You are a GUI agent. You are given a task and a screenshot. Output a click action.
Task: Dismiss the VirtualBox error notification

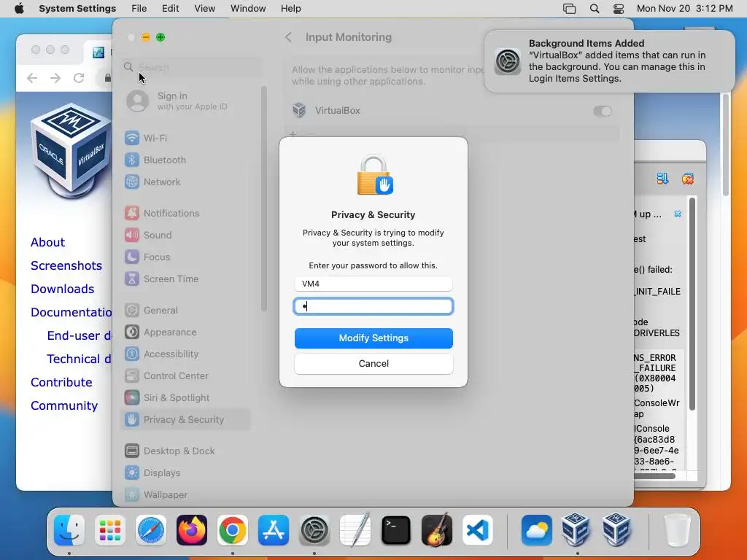click(678, 214)
